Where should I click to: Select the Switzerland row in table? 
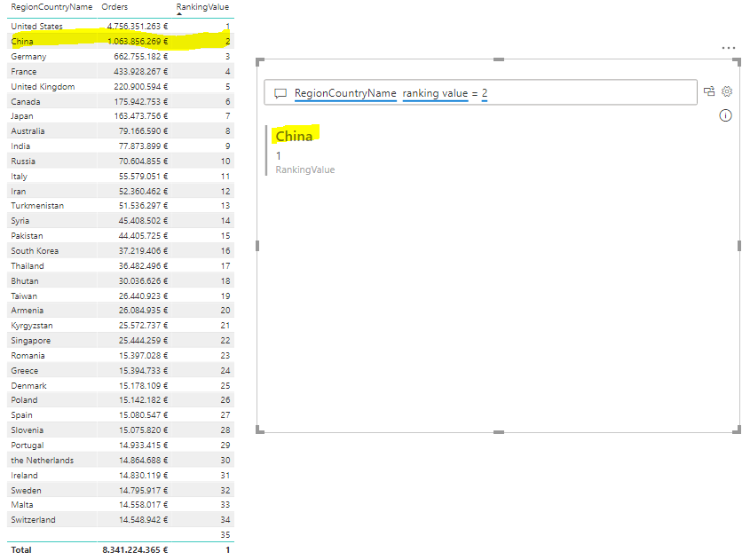tap(121, 520)
